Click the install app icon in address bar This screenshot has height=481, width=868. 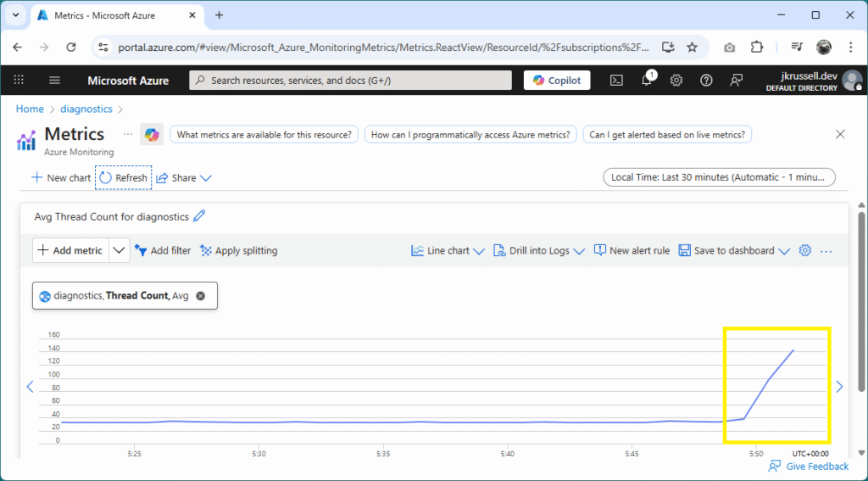(x=668, y=48)
